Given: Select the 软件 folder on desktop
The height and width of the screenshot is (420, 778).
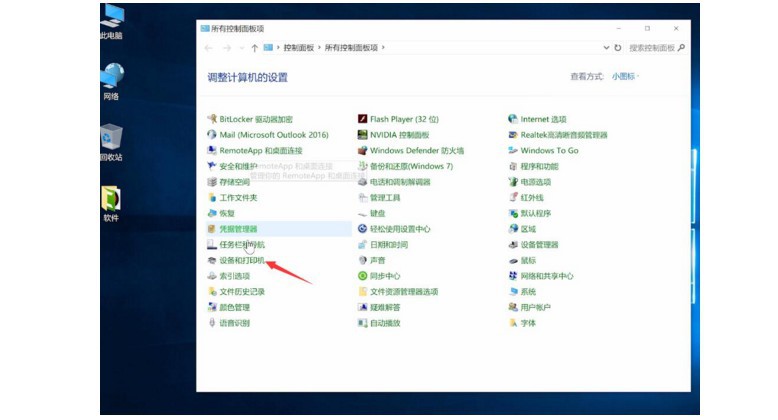Looking at the screenshot, I should pos(112,204).
